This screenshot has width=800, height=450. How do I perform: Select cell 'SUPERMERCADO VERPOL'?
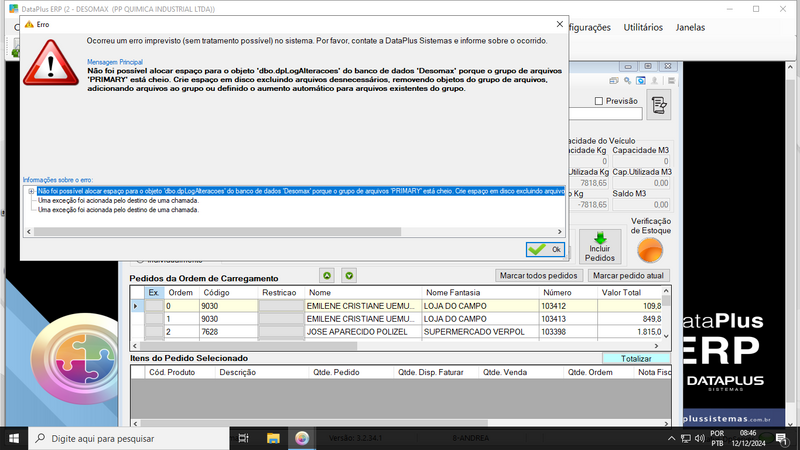click(x=481, y=332)
